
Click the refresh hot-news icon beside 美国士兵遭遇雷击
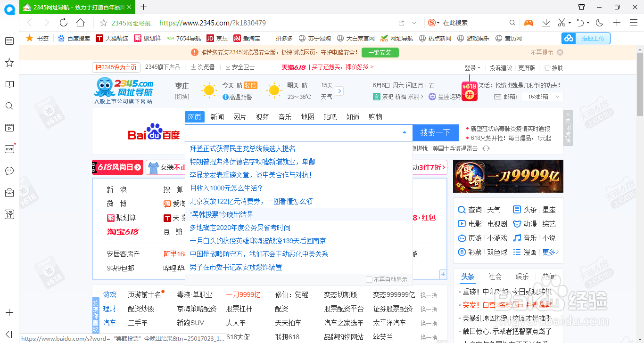point(486,148)
